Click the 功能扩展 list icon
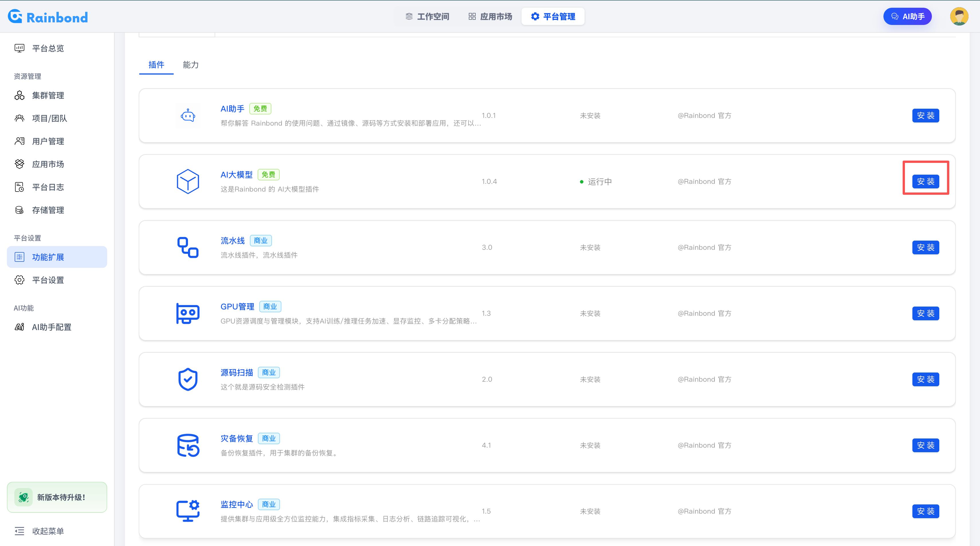This screenshot has height=546, width=980. click(x=19, y=257)
